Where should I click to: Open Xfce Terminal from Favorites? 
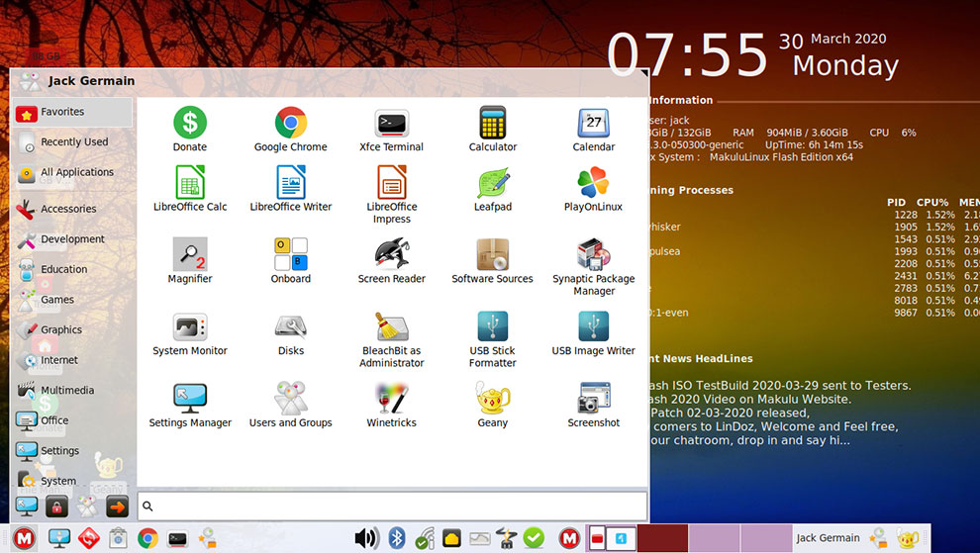pyautogui.click(x=391, y=130)
